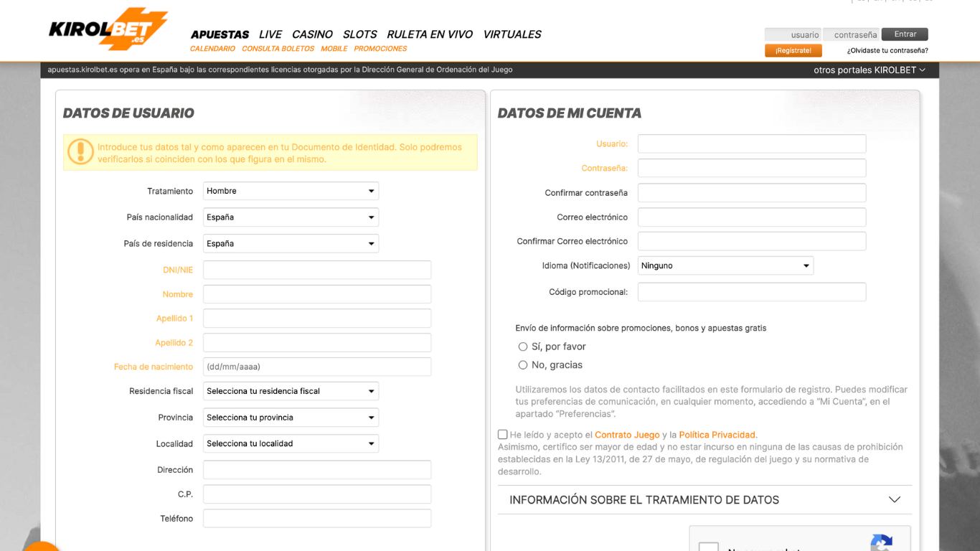
Task: Open the Provincia dropdown
Action: [x=291, y=418]
